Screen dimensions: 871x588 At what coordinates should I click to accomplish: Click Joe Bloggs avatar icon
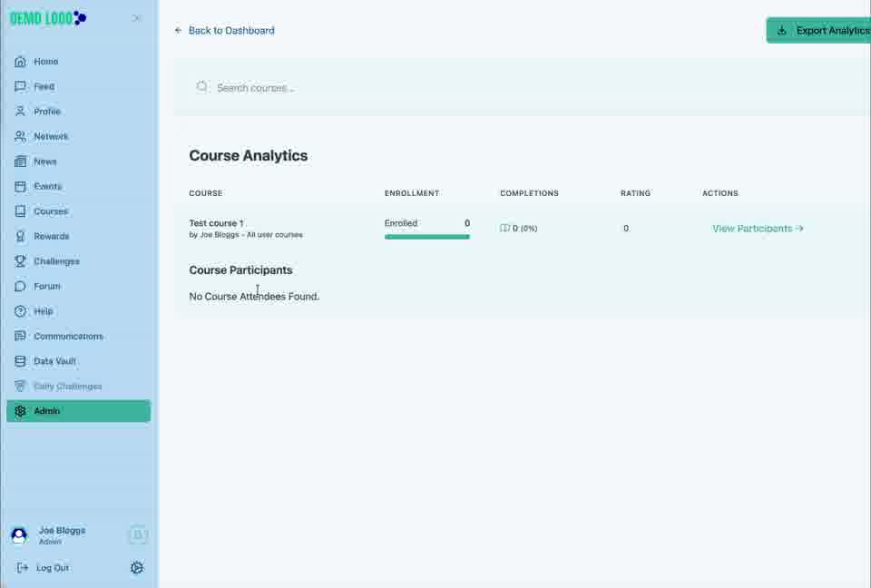point(19,534)
